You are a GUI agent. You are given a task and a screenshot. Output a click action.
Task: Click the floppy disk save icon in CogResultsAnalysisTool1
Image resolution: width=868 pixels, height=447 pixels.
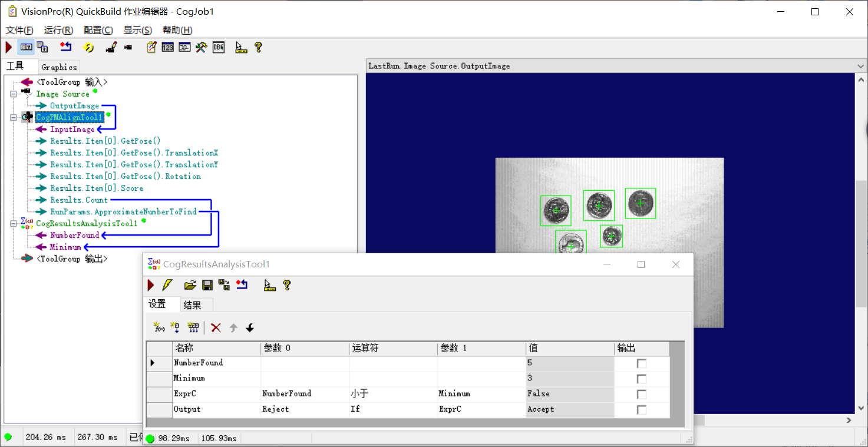point(207,286)
